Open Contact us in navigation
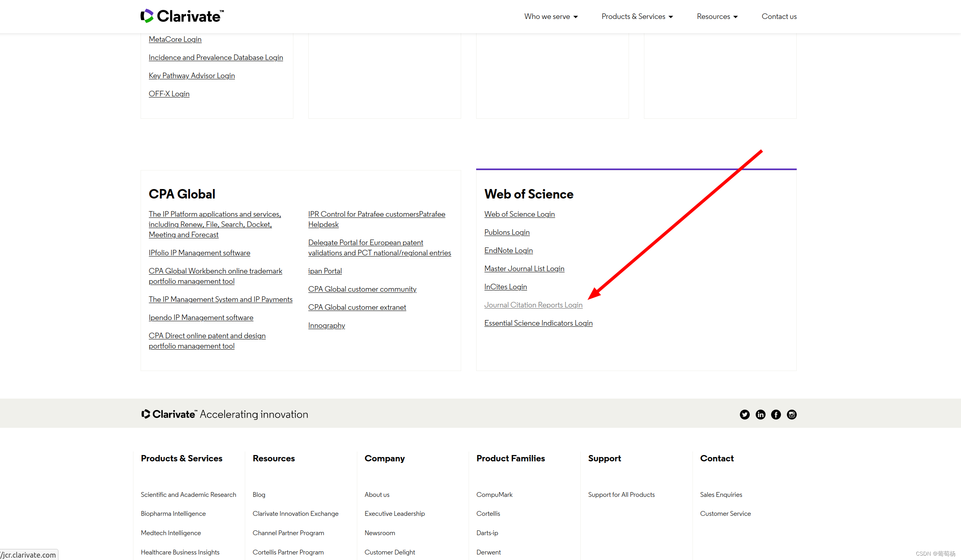The height and width of the screenshot is (560, 961). [779, 17]
